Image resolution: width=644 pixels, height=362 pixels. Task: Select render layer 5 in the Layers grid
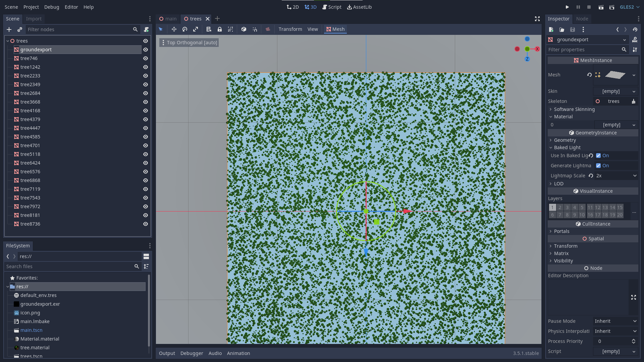582,207
